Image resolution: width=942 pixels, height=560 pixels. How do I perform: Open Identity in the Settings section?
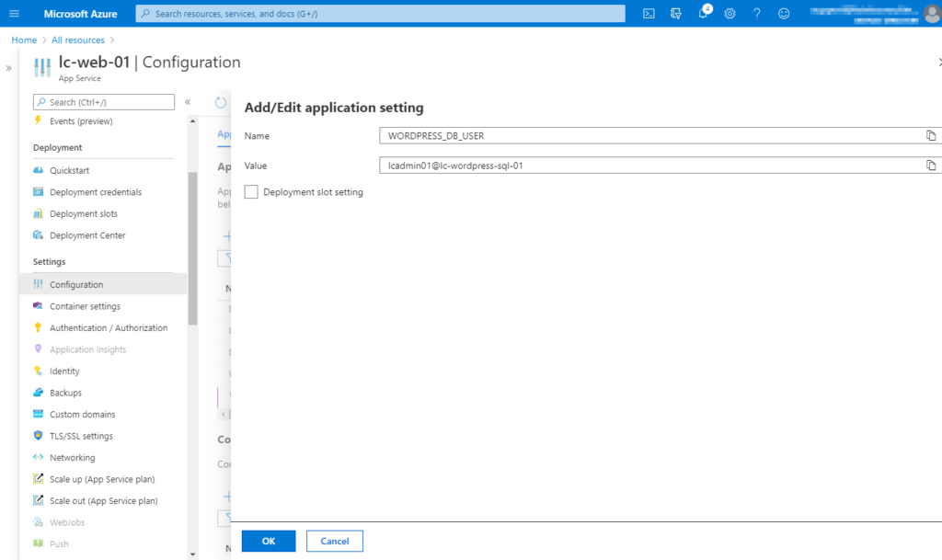pos(64,371)
